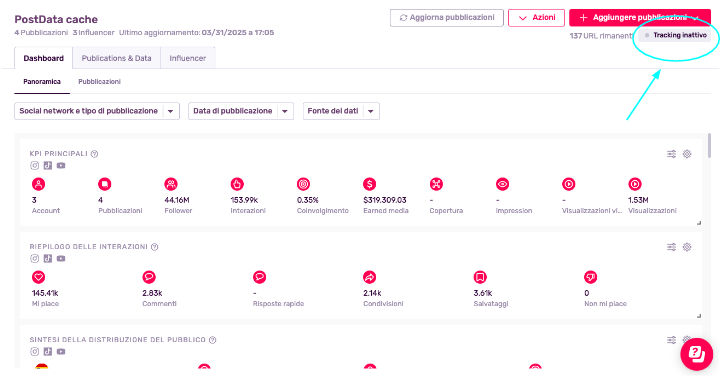Viewport: 726px width, 384px height.
Task: Open Aggiungere pubblicazioni dropdown arrow
Action: (x=696, y=18)
